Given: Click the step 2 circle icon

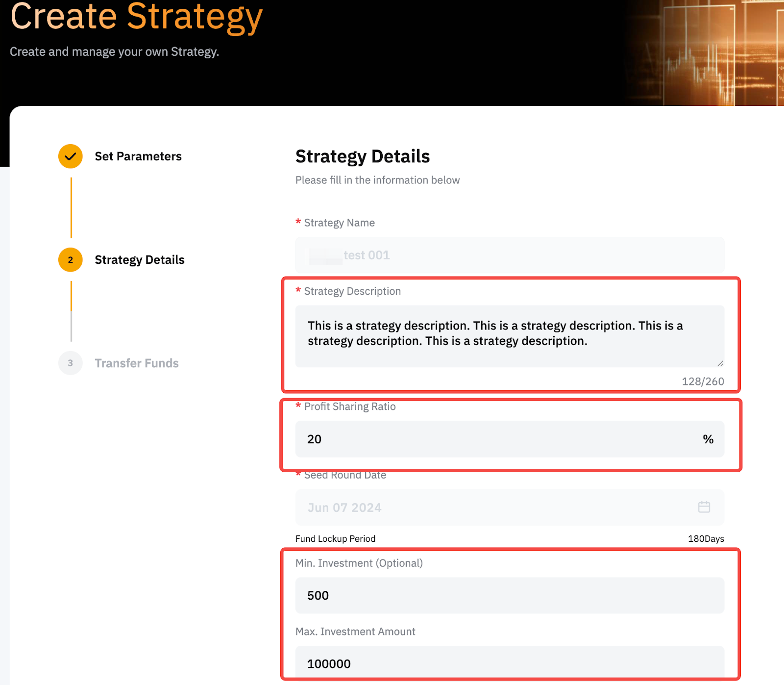Looking at the screenshot, I should (x=71, y=260).
